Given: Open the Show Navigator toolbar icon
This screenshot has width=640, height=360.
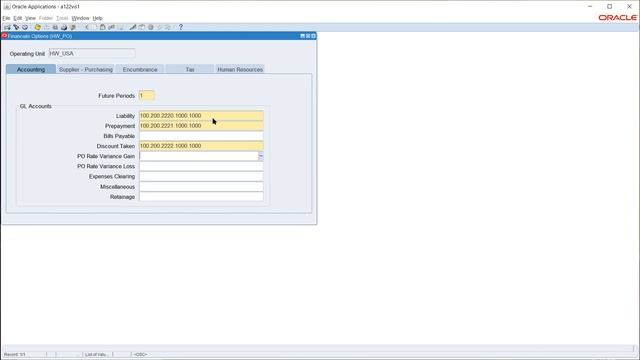Looking at the screenshot, I should [25, 27].
